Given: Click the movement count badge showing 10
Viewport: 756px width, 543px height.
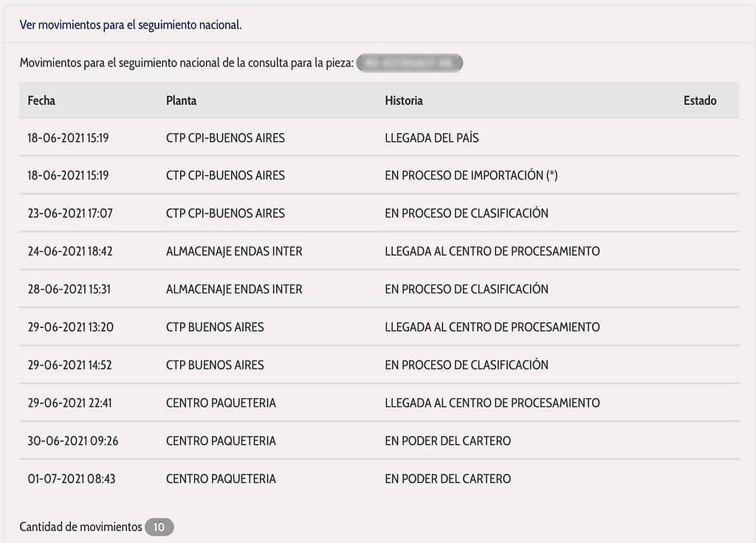Looking at the screenshot, I should pyautogui.click(x=159, y=527).
